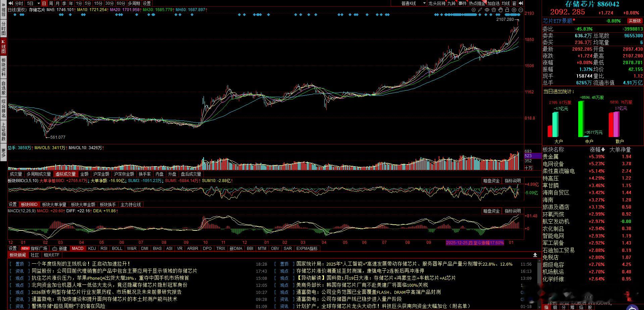
Task: Add to watchlist via 加自选
Action: click(x=494, y=3)
